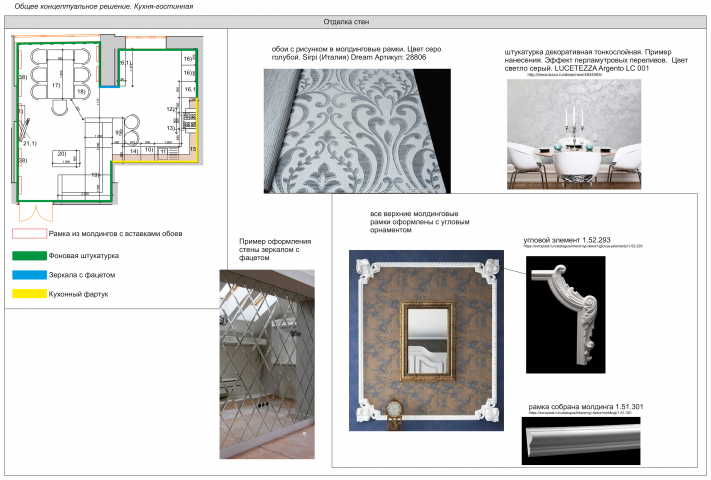
Task: Click the cabinet labeled 16,1 on plan
Action: point(190,89)
